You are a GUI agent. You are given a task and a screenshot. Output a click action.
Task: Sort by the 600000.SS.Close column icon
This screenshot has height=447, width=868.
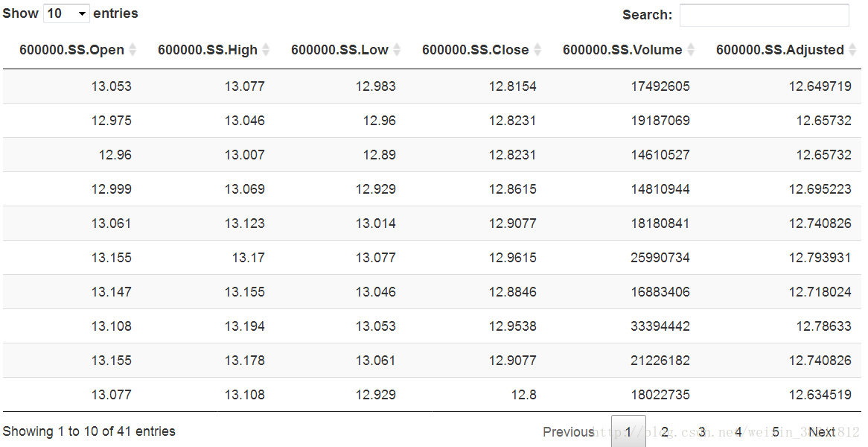click(537, 50)
